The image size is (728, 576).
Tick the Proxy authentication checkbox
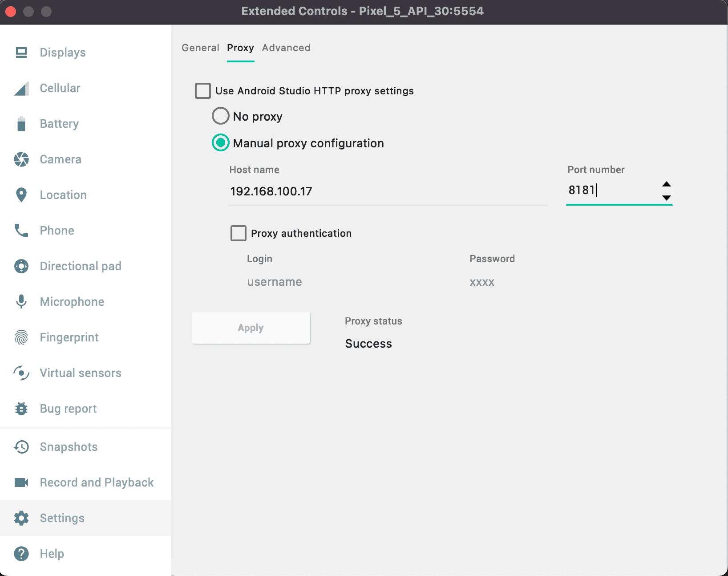tap(239, 233)
